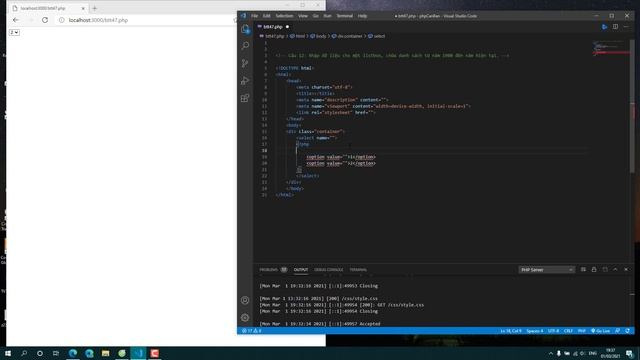Maximize the bottom panel size
The width and height of the screenshot is (640, 360).
click(x=615, y=269)
